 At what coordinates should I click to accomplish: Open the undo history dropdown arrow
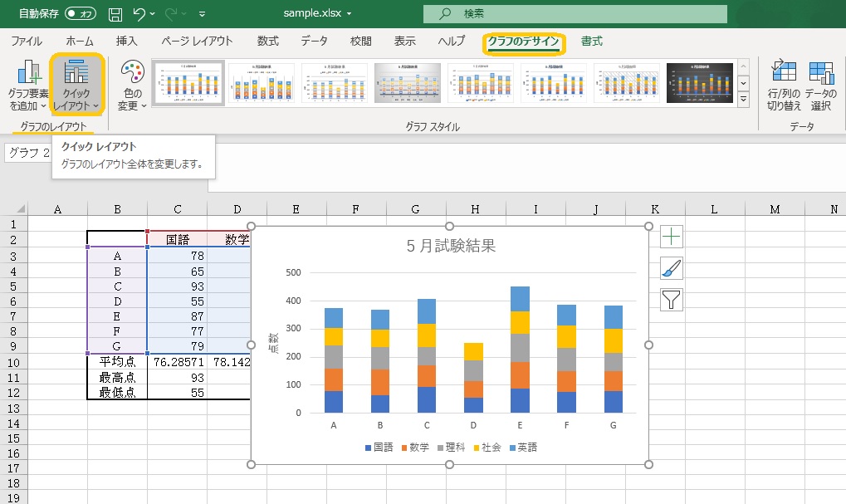pos(158,14)
